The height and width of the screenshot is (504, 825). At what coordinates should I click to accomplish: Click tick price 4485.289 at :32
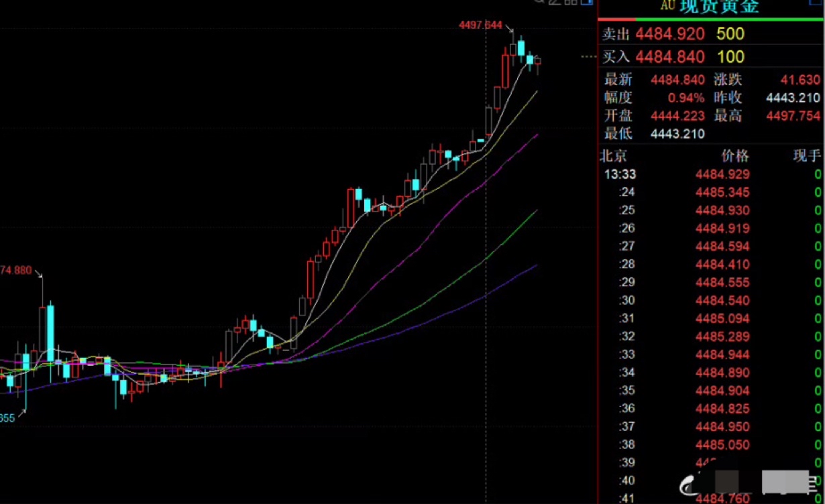click(722, 337)
